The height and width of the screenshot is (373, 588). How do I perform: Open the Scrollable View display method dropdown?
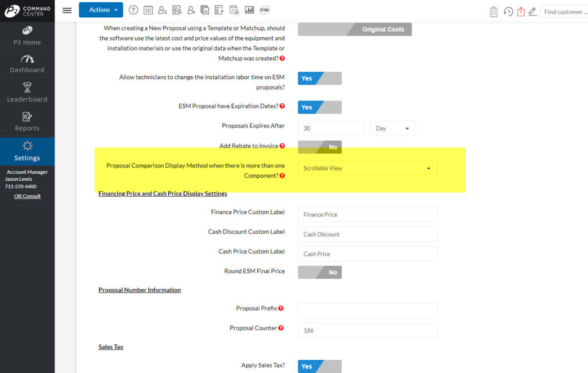click(x=367, y=168)
